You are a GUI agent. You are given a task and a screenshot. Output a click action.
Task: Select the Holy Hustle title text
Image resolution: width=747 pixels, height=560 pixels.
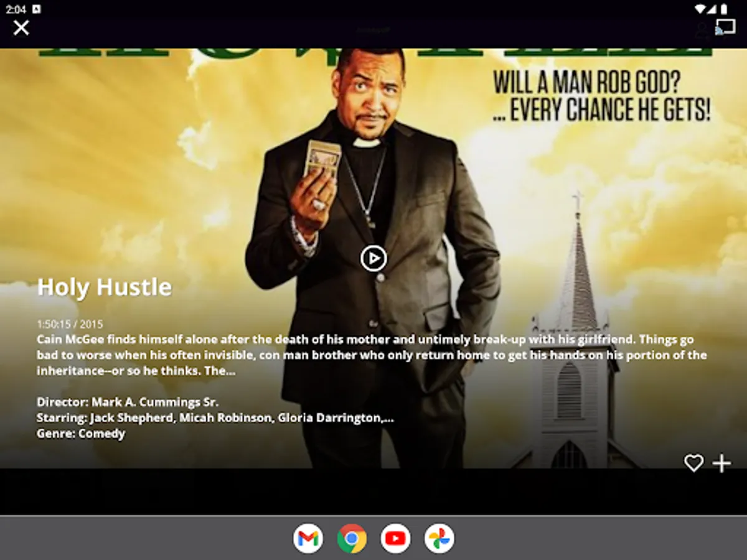[104, 287]
